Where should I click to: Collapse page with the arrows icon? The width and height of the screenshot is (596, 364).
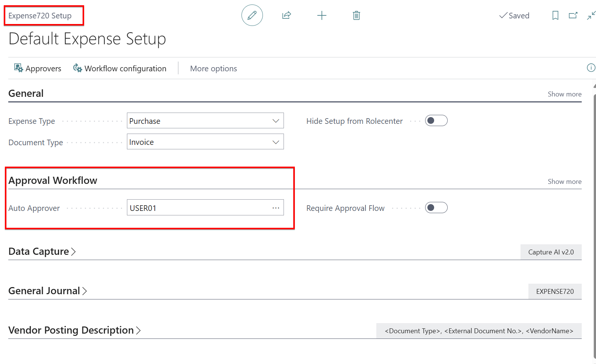pyautogui.click(x=591, y=15)
